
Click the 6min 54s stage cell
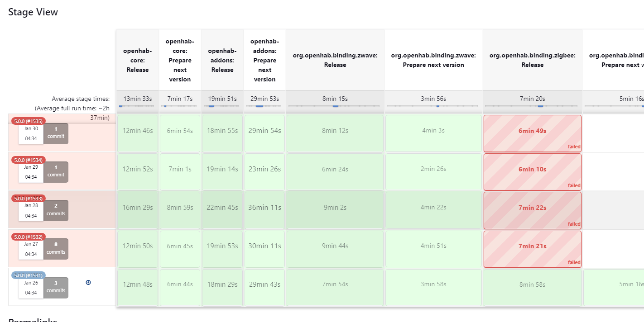click(x=180, y=133)
